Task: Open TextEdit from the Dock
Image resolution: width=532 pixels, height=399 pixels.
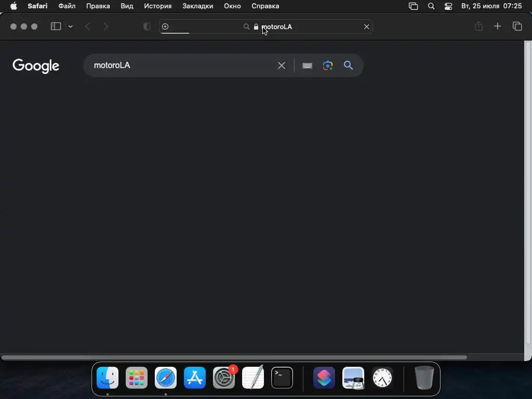Action: 253,378
